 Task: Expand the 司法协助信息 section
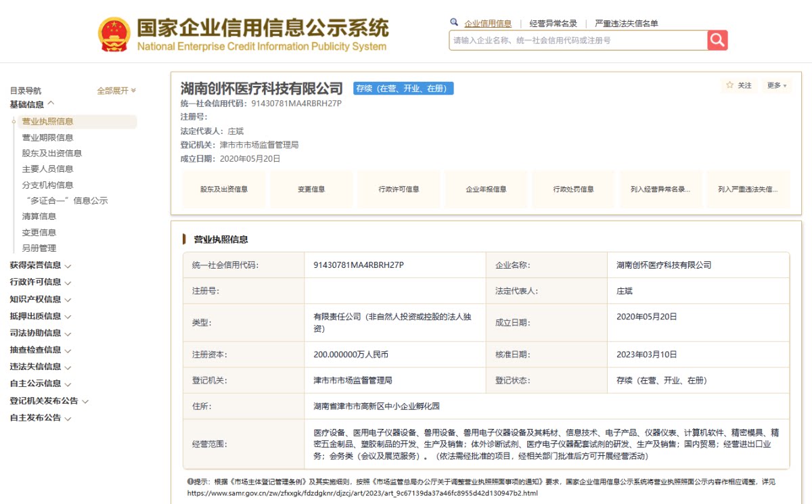[41, 333]
